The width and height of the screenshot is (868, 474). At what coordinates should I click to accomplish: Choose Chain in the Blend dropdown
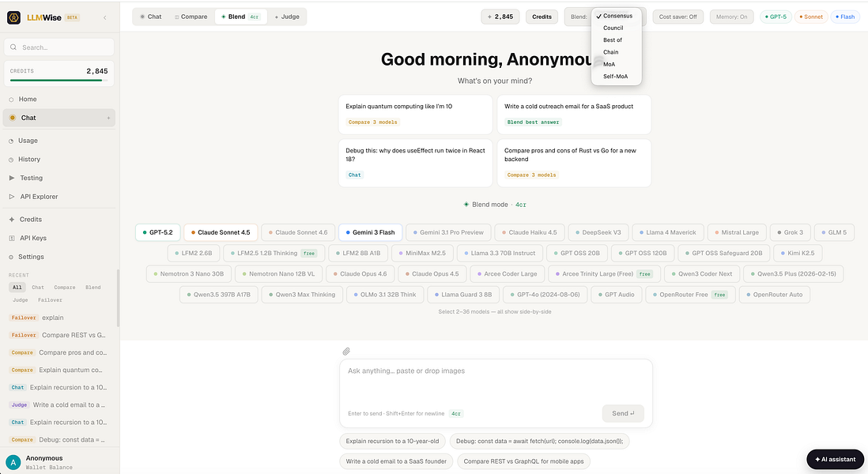[616, 52]
